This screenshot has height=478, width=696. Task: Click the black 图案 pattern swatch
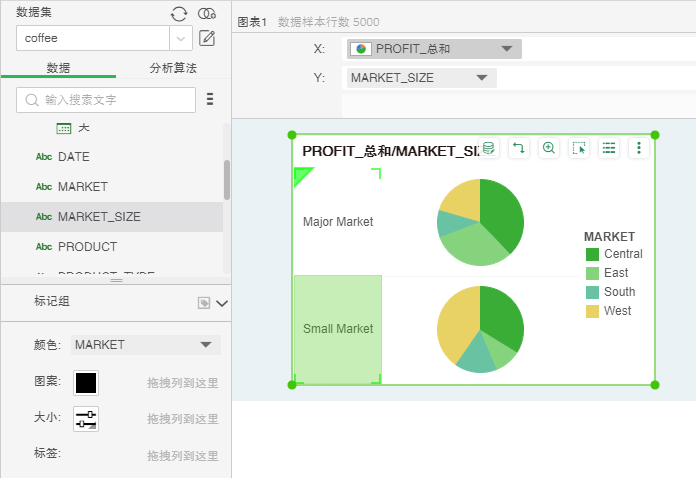(x=86, y=382)
